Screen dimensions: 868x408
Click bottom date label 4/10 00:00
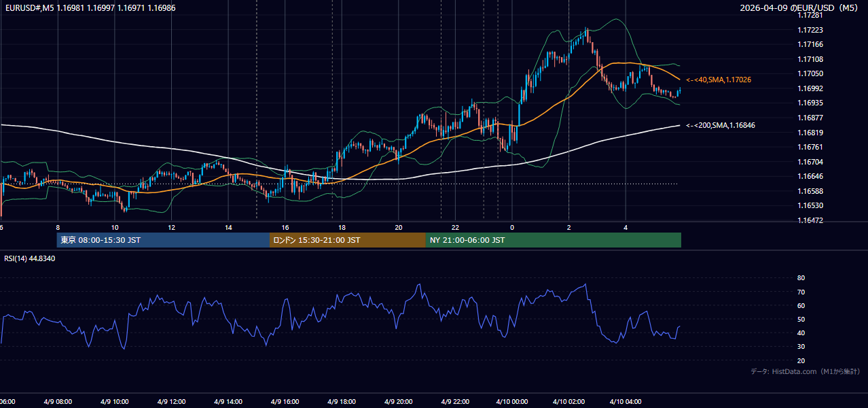(x=511, y=402)
